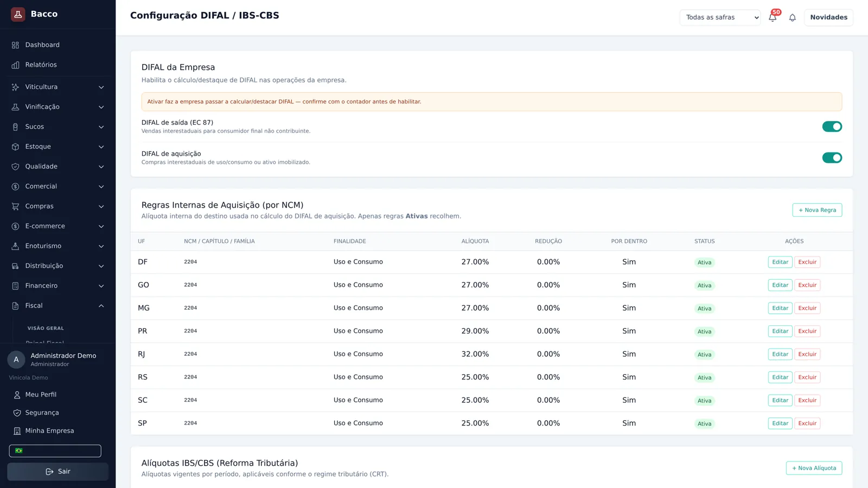Edit the DF acquisition rule
The height and width of the screenshot is (488, 868).
tap(780, 262)
